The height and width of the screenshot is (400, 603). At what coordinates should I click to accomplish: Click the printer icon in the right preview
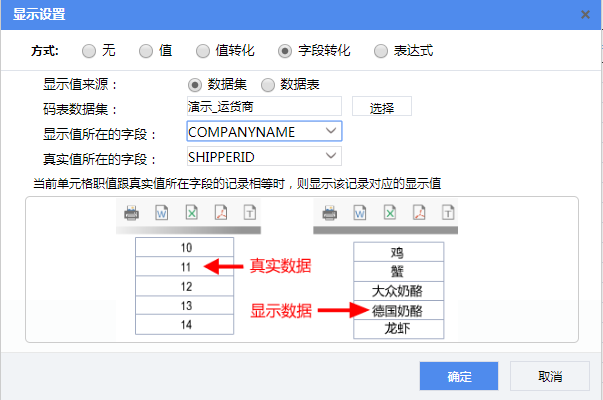pyautogui.click(x=329, y=213)
